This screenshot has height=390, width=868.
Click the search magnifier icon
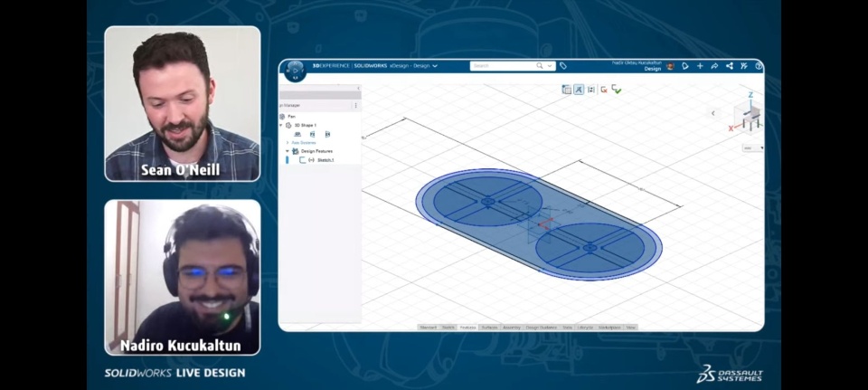(540, 66)
